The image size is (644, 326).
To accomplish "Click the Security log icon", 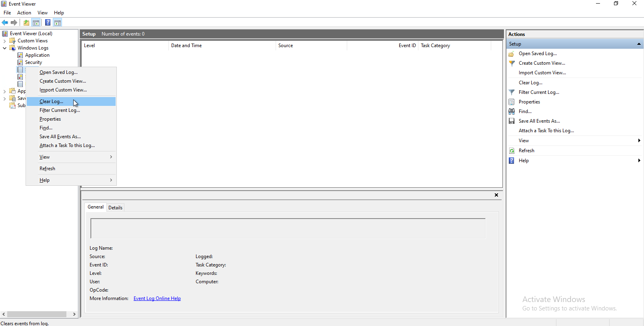I will [20, 62].
